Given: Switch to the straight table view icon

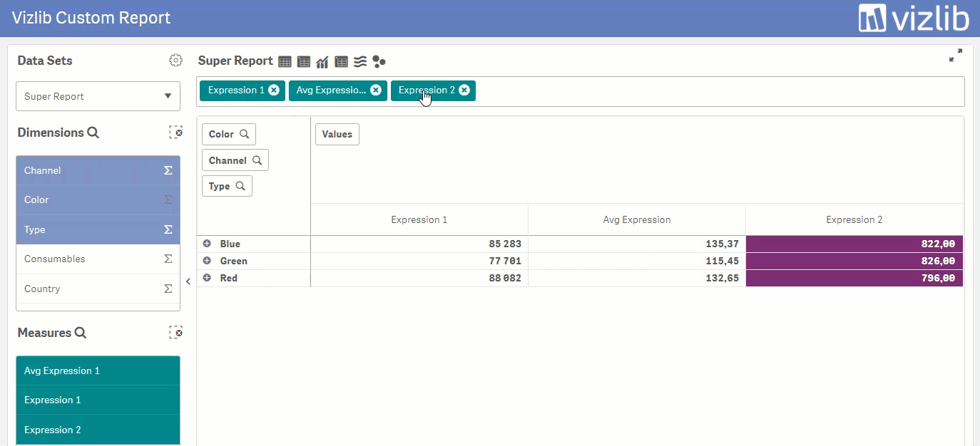Looking at the screenshot, I should click(x=285, y=62).
